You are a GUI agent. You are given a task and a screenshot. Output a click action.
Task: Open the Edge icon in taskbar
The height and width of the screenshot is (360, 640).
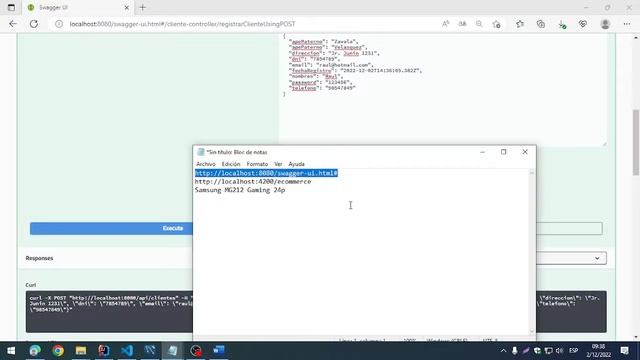[x=35, y=351]
